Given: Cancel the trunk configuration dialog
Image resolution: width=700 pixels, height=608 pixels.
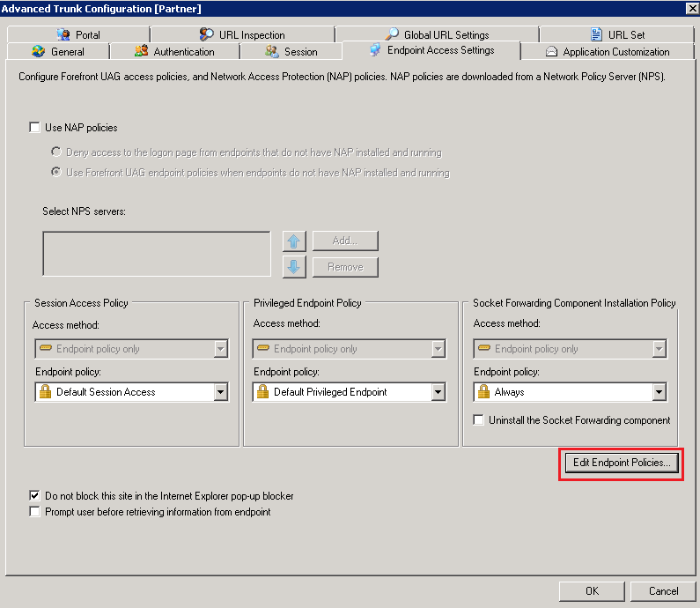Looking at the screenshot, I should (x=663, y=591).
